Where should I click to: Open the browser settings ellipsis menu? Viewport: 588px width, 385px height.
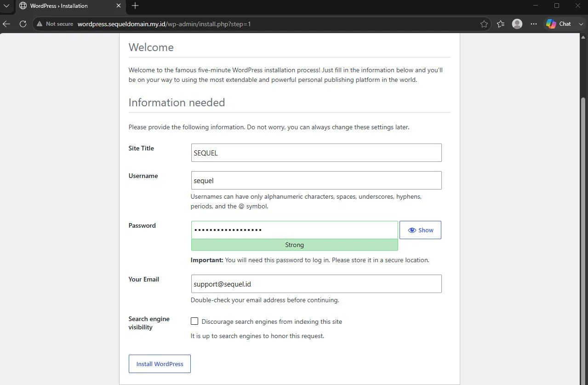[x=534, y=24]
